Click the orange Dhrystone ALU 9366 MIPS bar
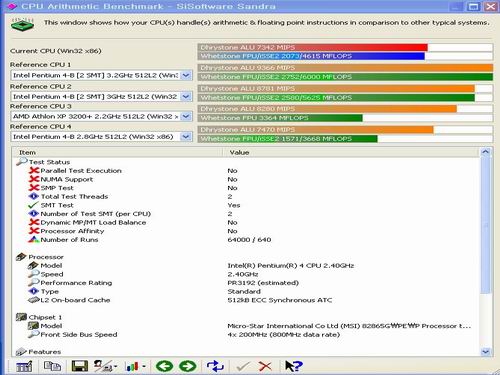This screenshot has height=375, width=500. pyautogui.click(x=345, y=68)
